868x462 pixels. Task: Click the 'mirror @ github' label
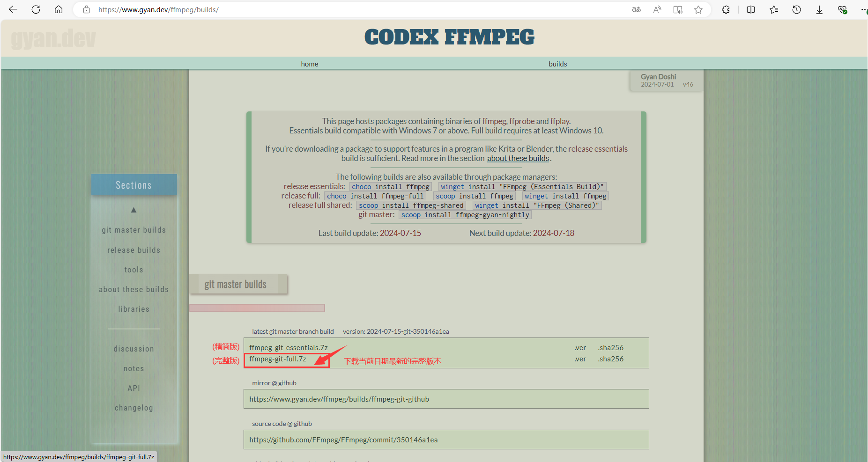pyautogui.click(x=274, y=383)
